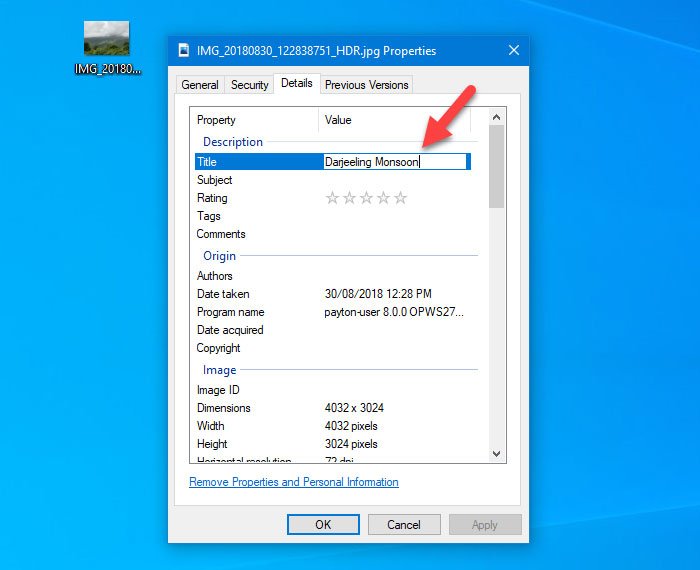Screen dimensions: 700x570
Task: Select the Width label
Action: click(211, 426)
